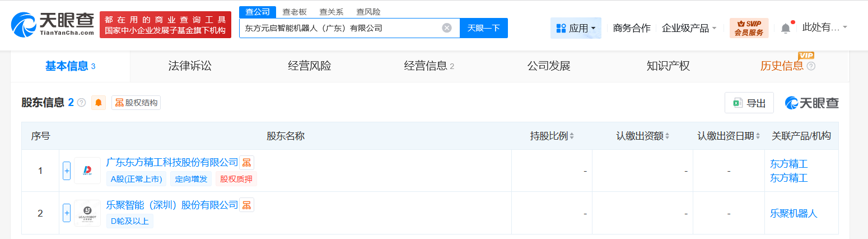Click the notification bell in the header
This screenshot has width=868, height=239.
786,28
